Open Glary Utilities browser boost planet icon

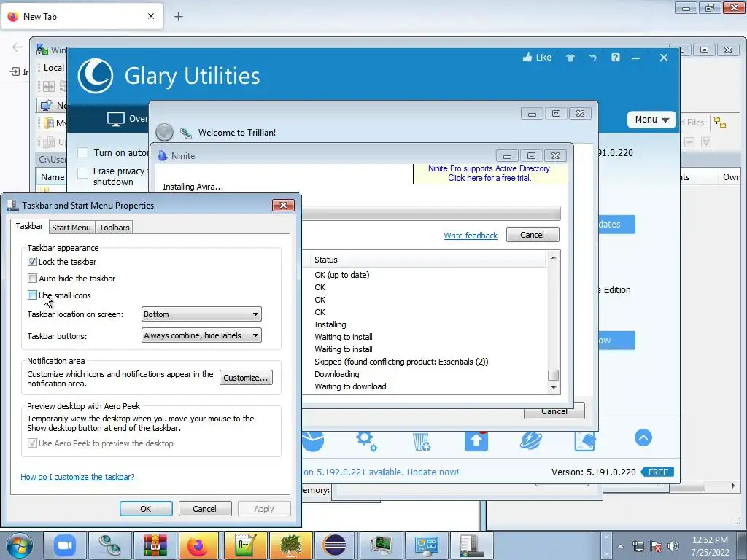[x=531, y=440]
